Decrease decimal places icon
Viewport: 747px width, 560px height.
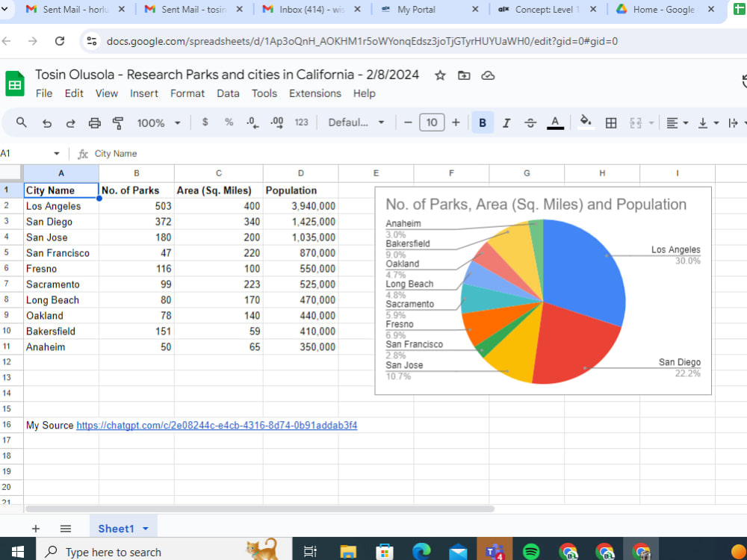pyautogui.click(x=252, y=122)
